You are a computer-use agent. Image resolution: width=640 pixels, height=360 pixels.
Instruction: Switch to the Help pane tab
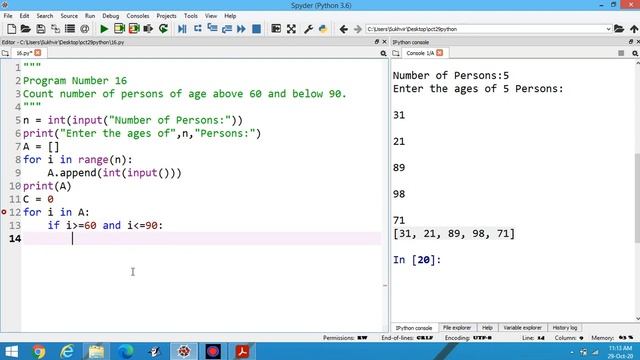point(487,327)
